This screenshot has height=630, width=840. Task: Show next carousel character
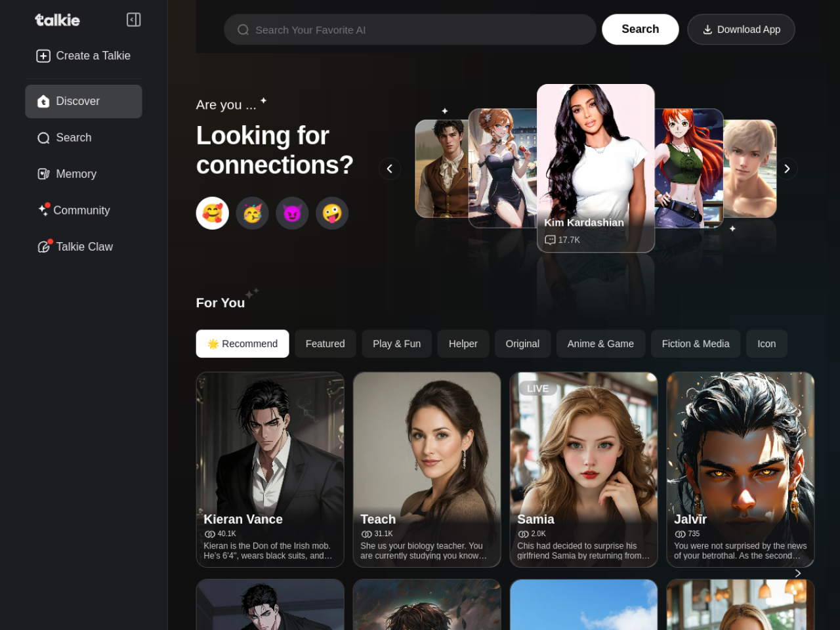point(787,169)
